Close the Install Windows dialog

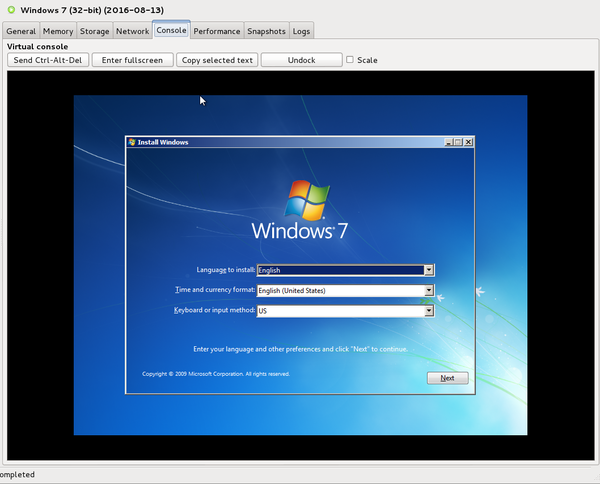tap(468, 142)
